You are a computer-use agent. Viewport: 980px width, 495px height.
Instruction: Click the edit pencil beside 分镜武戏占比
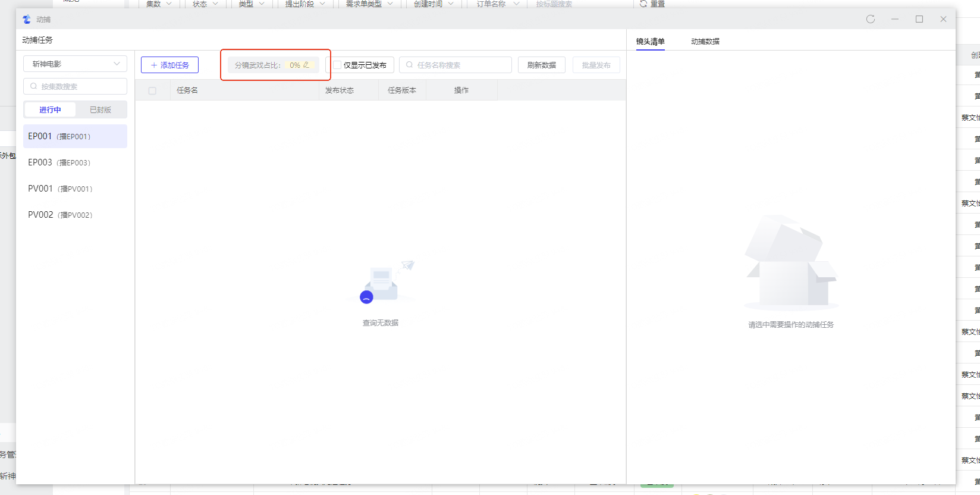point(306,65)
